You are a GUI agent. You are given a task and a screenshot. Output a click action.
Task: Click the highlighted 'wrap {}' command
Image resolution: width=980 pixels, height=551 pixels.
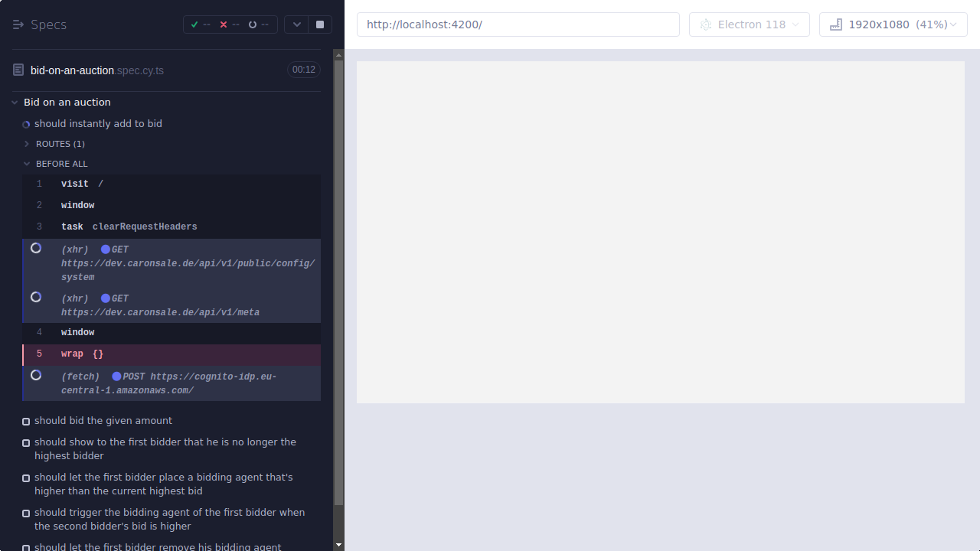click(x=80, y=353)
